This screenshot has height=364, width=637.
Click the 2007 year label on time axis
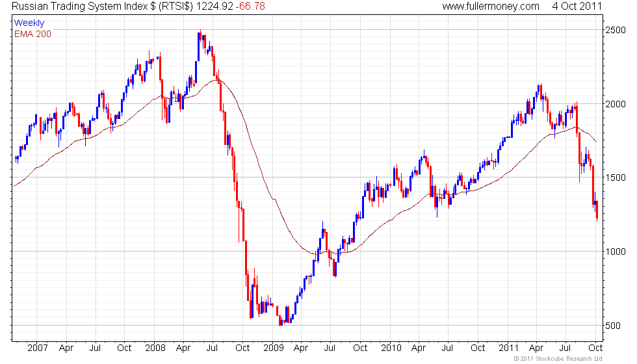pos(38,348)
